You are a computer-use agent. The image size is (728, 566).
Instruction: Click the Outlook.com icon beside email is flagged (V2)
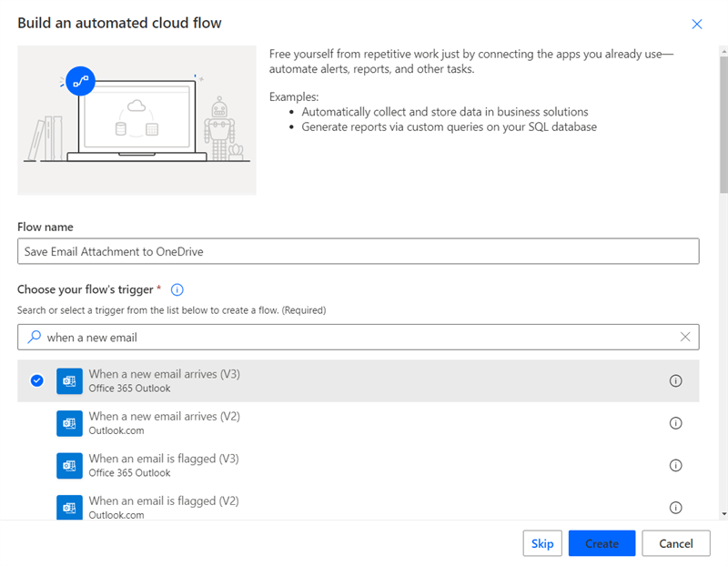[69, 507]
